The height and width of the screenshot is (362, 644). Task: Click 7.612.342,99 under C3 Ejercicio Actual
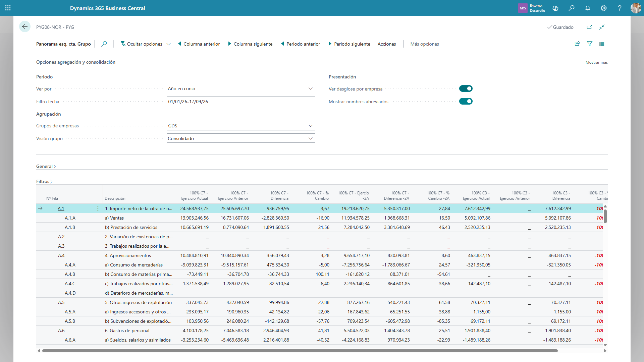(477, 208)
